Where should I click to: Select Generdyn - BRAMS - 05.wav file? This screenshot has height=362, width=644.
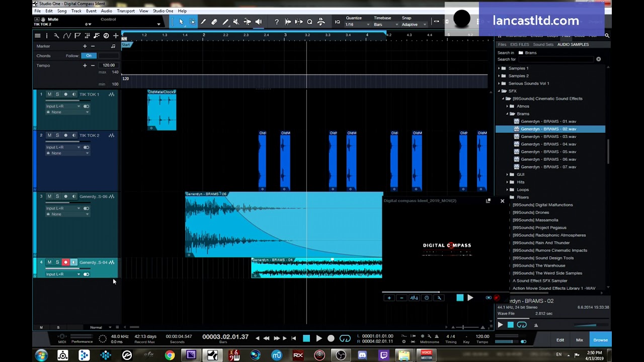point(548,151)
